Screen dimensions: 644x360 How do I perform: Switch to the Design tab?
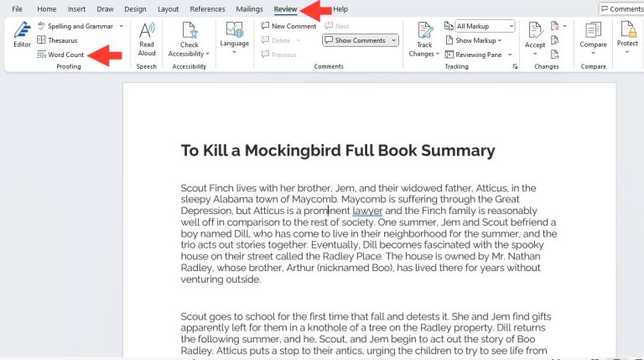(x=135, y=8)
